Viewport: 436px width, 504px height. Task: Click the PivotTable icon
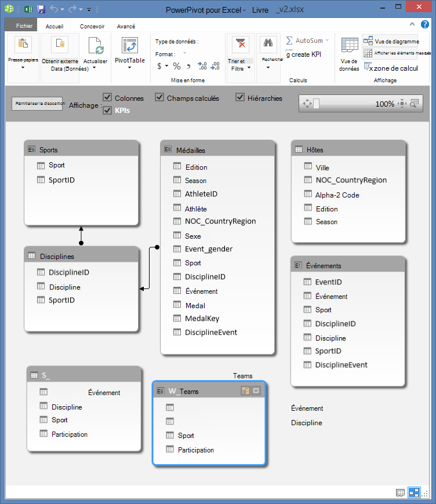click(x=130, y=45)
